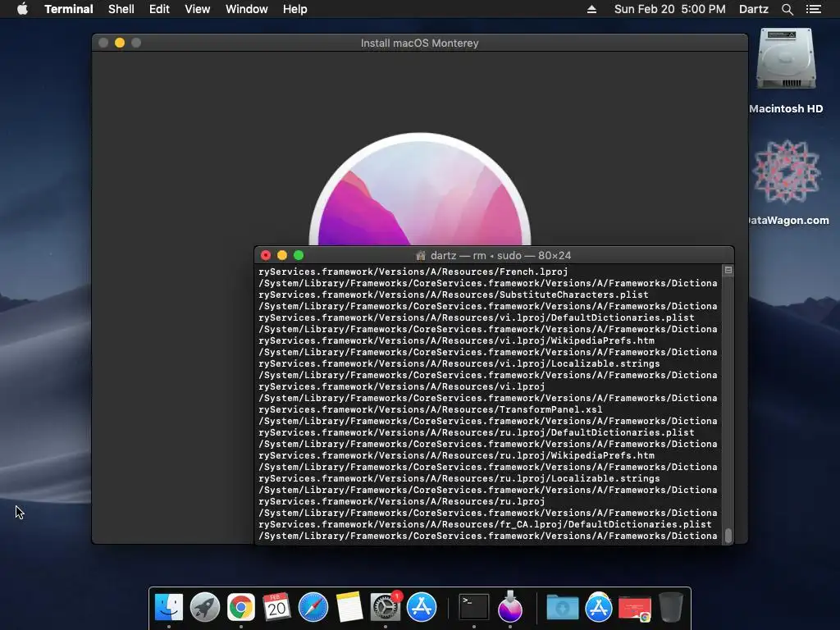Open the red minimized window in Dock

[634, 608]
